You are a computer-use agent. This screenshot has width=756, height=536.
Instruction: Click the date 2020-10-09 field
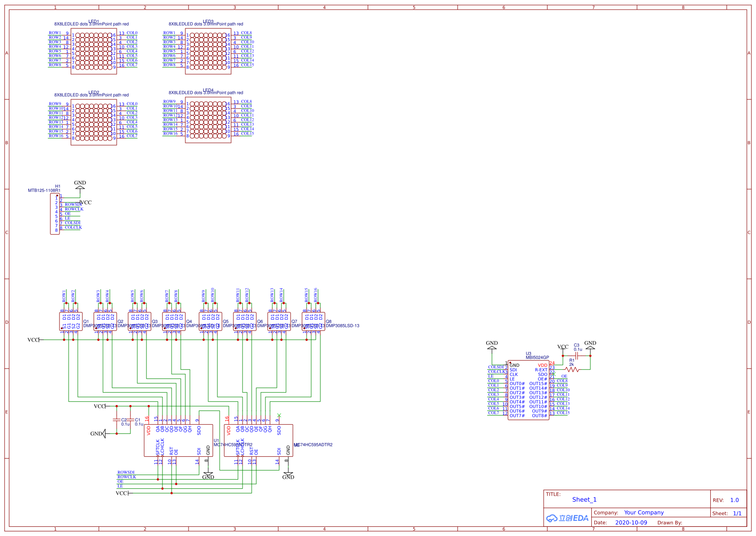click(x=631, y=522)
